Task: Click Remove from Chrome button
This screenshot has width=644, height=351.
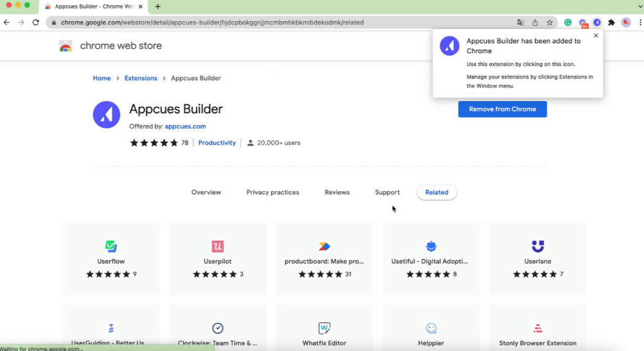Action: (x=503, y=109)
